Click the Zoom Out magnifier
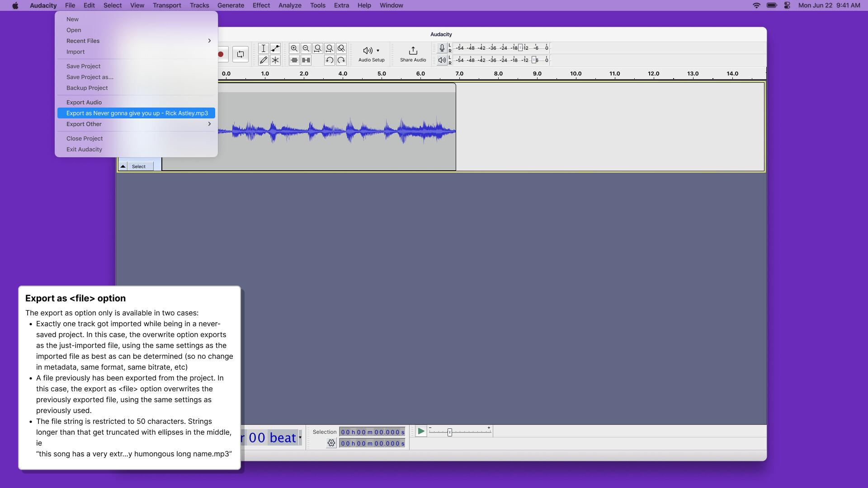 pos(306,48)
